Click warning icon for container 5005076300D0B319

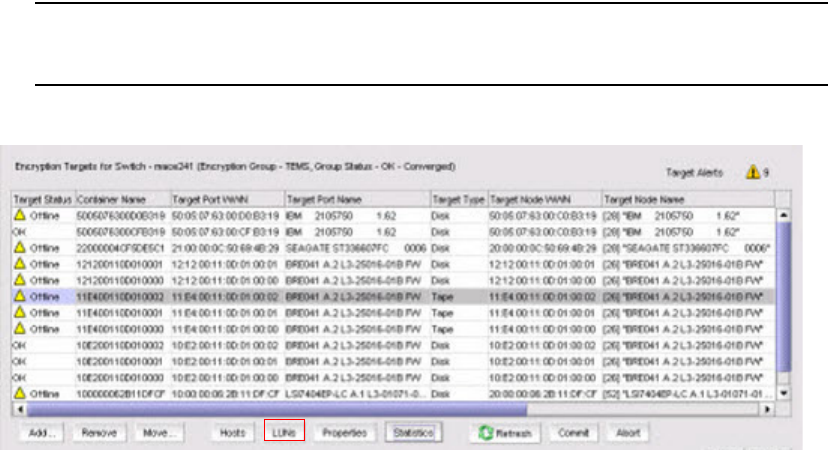point(20,214)
